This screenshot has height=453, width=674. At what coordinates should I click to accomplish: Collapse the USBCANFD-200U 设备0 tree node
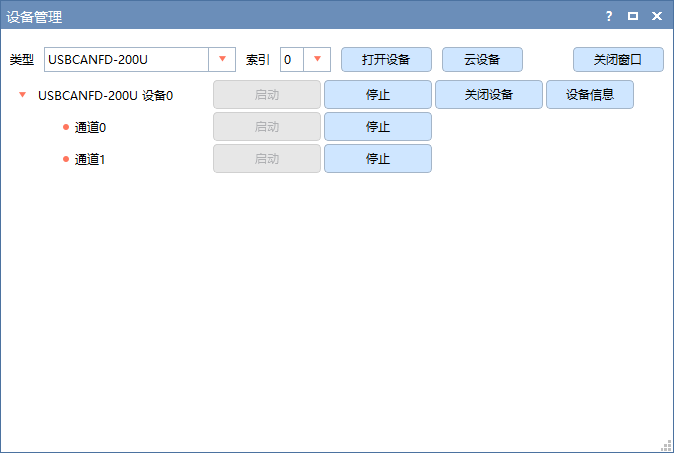coord(23,95)
